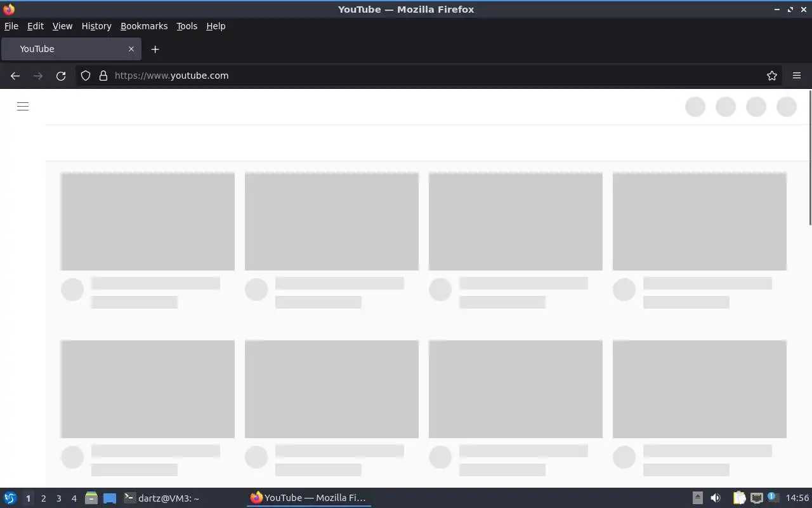Switch to workspace 2

(x=43, y=498)
